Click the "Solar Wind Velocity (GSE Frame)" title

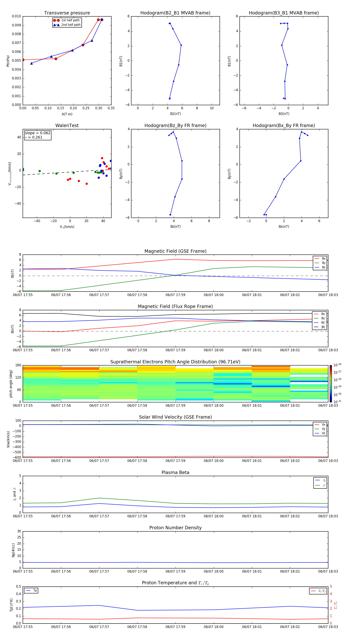[175, 417]
